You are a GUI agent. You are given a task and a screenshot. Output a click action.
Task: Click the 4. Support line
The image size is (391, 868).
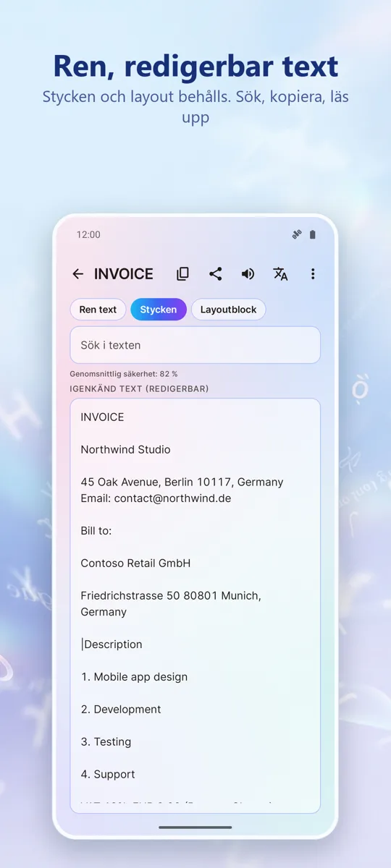click(x=108, y=774)
